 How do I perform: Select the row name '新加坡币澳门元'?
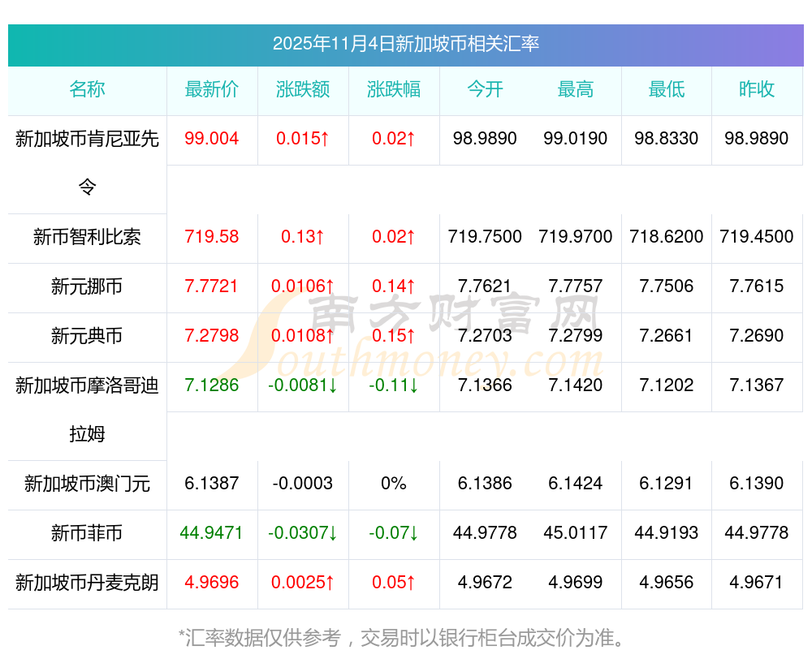87,484
